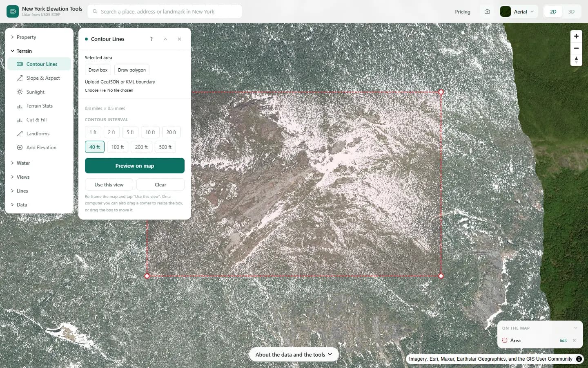Open the Landforms tool
Image resolution: width=588 pixels, height=368 pixels.
[x=39, y=134]
